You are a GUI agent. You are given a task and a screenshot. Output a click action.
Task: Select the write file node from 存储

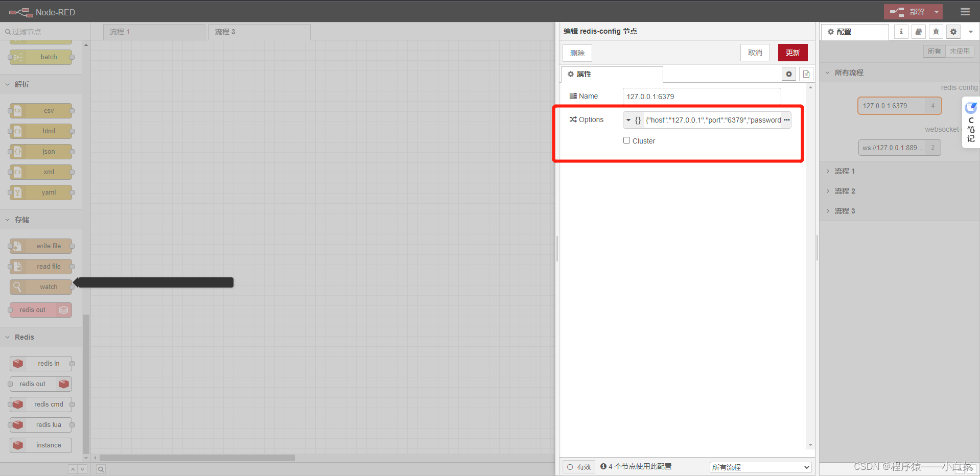40,246
